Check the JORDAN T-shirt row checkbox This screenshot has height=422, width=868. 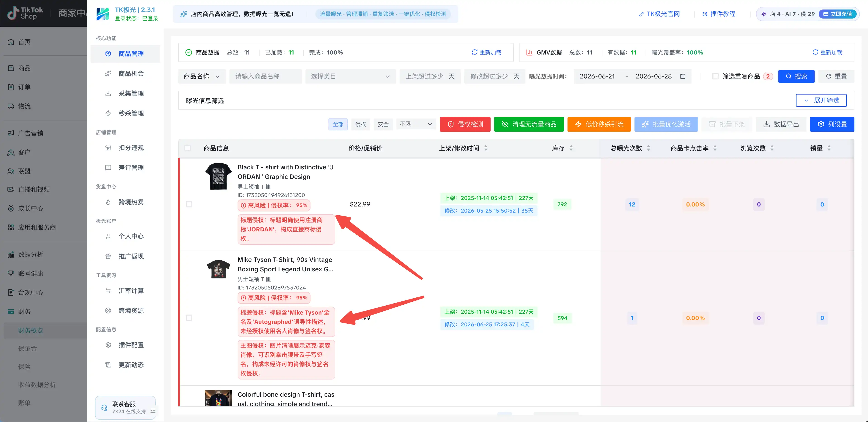189,204
